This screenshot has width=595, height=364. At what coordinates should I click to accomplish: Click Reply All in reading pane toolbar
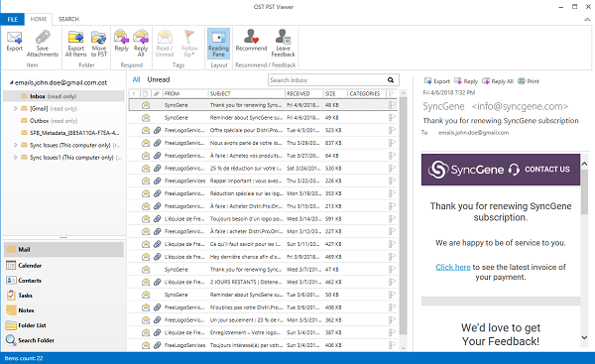[498, 81]
